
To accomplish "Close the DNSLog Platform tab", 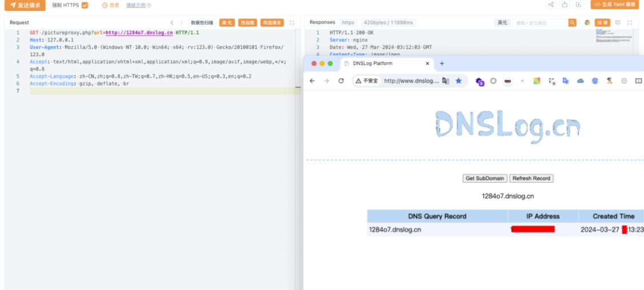I will pyautogui.click(x=428, y=64).
